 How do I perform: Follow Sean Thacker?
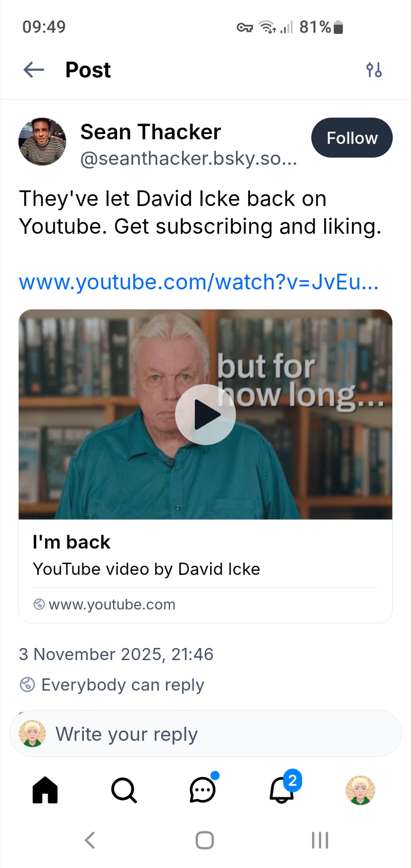[x=352, y=138]
